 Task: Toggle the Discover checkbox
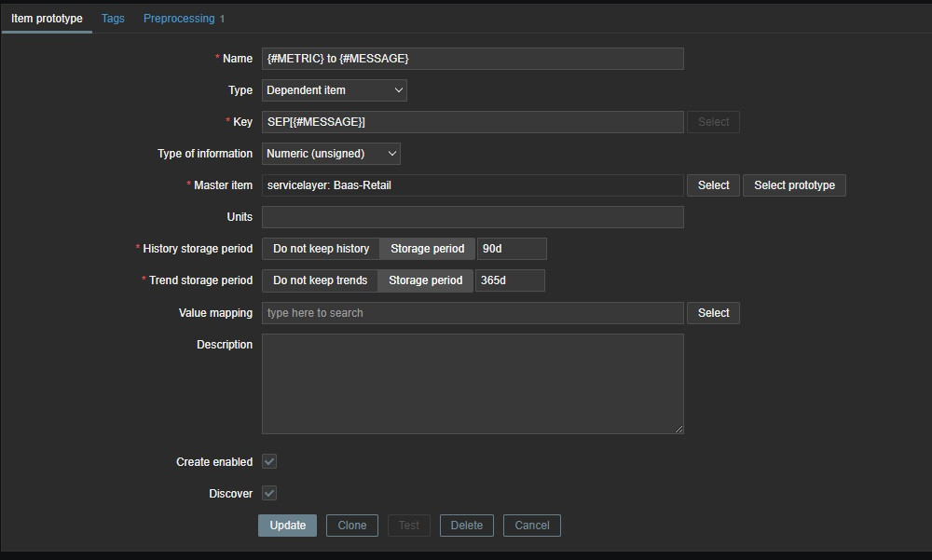click(269, 494)
